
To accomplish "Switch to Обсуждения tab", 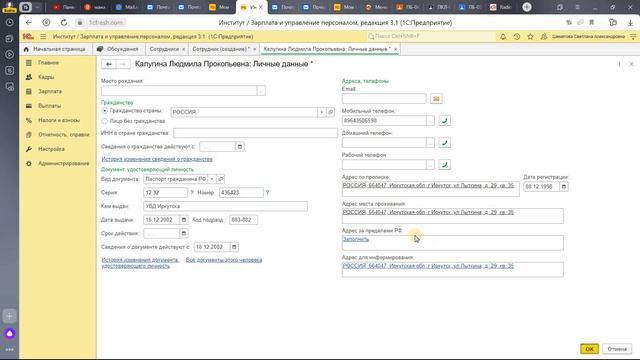I will (118, 49).
